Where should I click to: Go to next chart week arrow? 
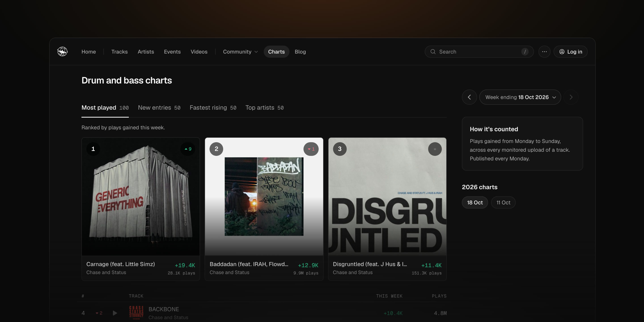571,97
